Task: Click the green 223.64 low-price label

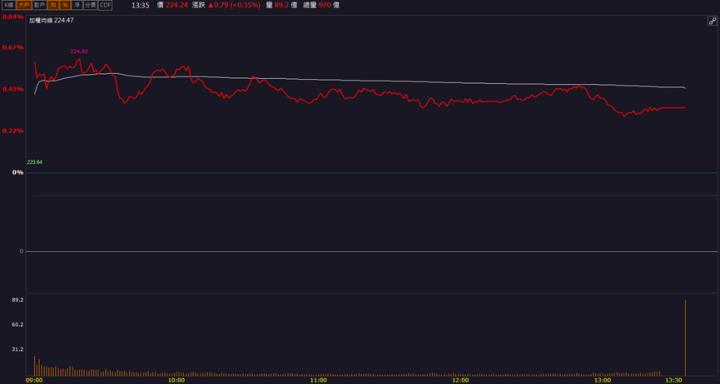Action: click(34, 162)
